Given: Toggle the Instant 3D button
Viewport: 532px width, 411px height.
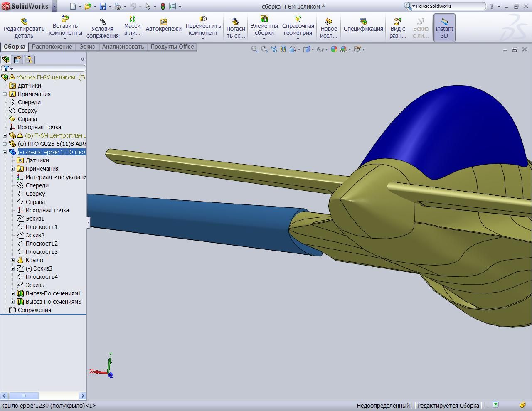Looking at the screenshot, I should [444, 27].
